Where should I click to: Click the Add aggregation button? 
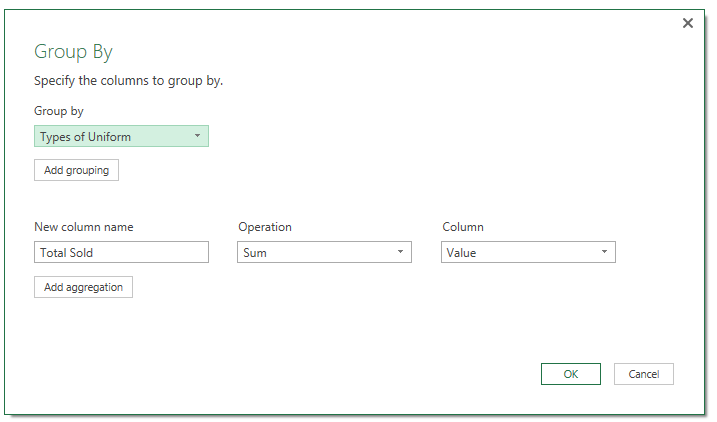tap(83, 287)
